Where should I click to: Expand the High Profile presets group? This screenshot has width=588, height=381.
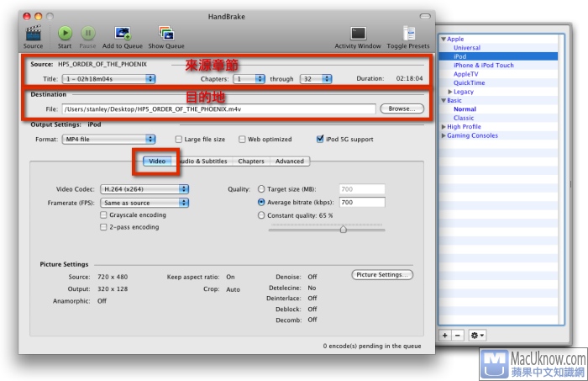click(444, 127)
